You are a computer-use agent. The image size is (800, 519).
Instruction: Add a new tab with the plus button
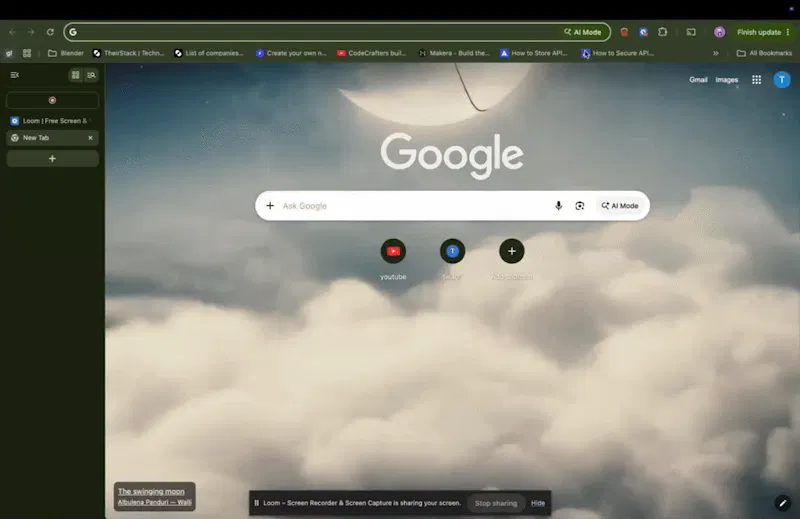52,159
